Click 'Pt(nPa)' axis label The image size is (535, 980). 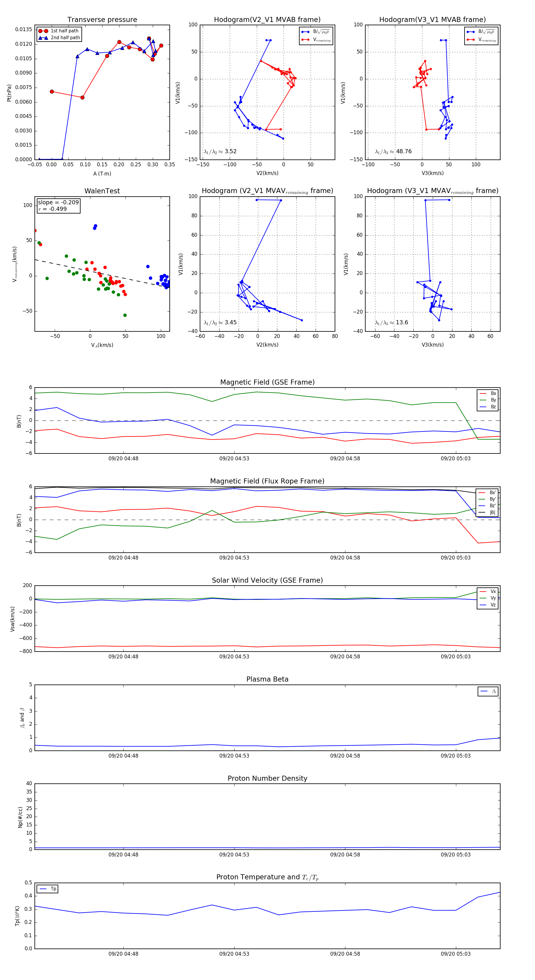(x=9, y=92)
